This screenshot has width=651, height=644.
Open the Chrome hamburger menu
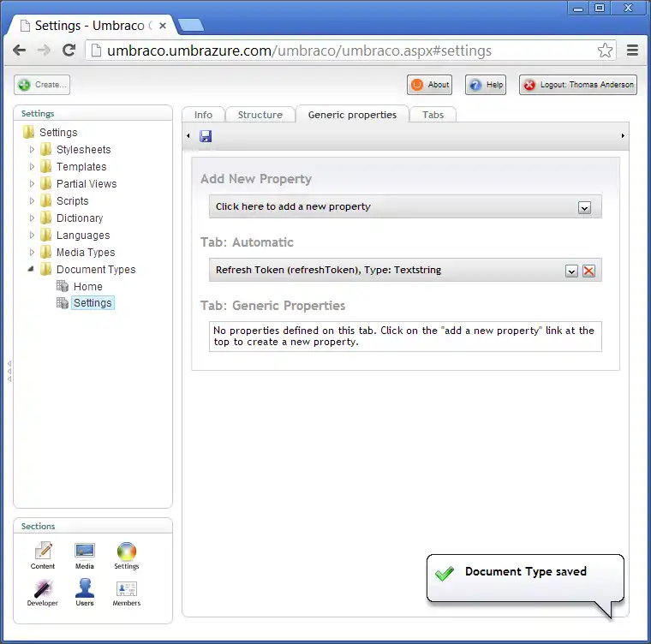coord(632,51)
